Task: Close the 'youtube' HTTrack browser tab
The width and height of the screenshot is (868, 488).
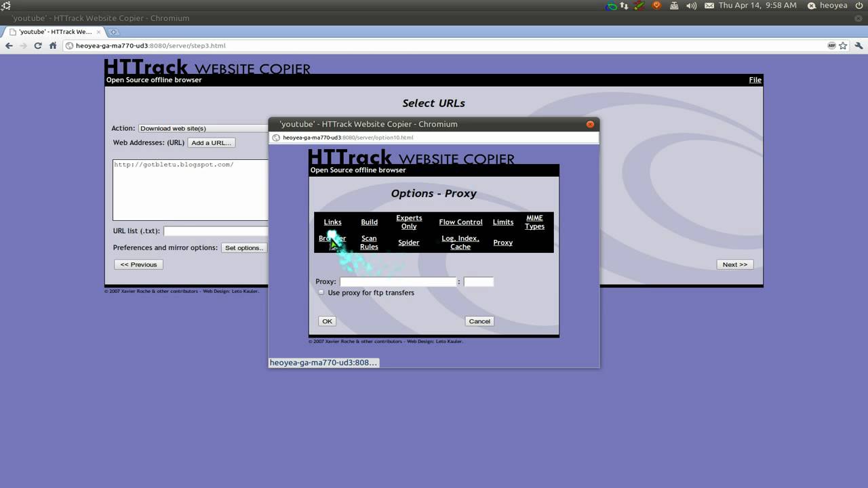Action: point(98,32)
